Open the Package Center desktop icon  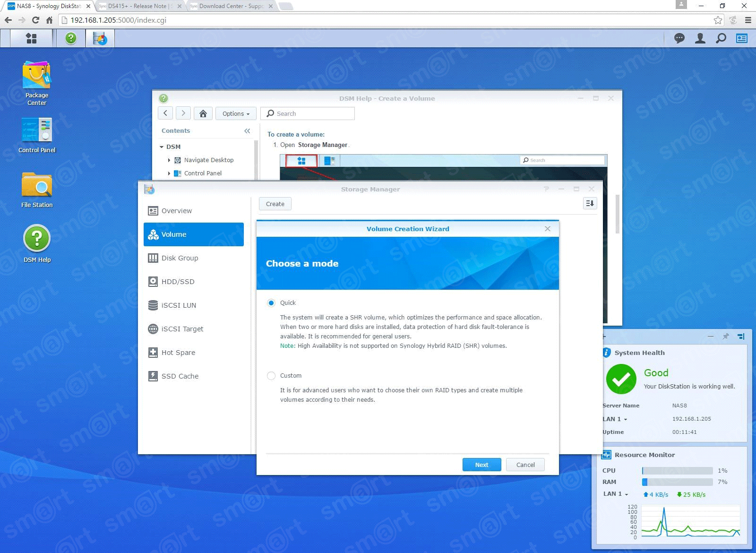37,83
